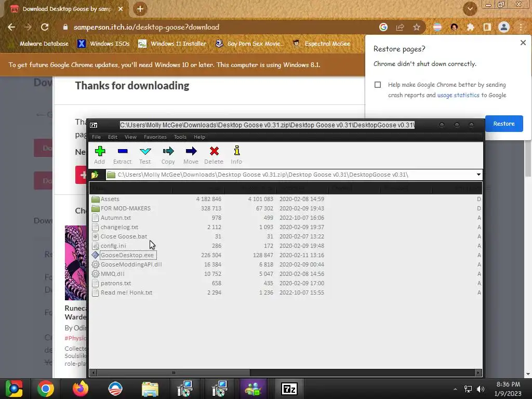
Task: Select the Assets folder
Action: tap(110, 199)
